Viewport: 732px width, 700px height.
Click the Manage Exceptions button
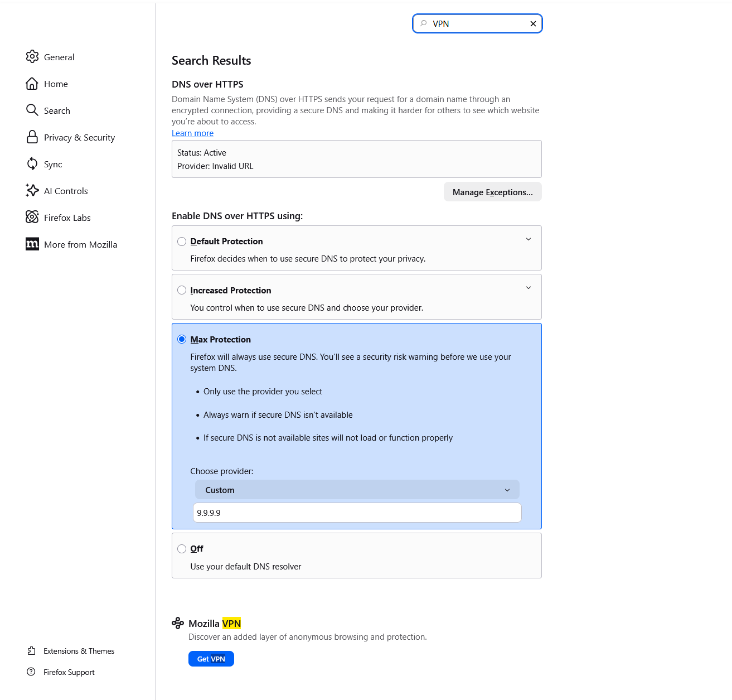point(492,192)
